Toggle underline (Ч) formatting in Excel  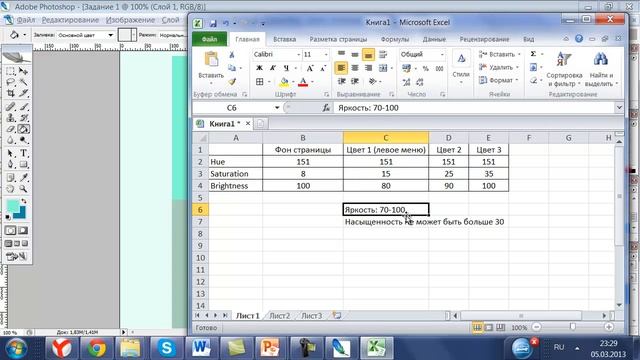286,68
